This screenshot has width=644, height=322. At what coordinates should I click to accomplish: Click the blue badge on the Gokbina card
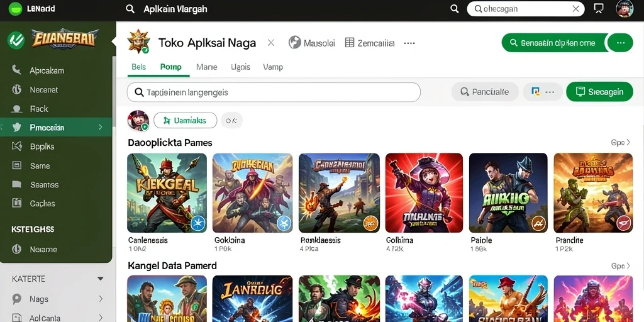pyautogui.click(x=284, y=223)
